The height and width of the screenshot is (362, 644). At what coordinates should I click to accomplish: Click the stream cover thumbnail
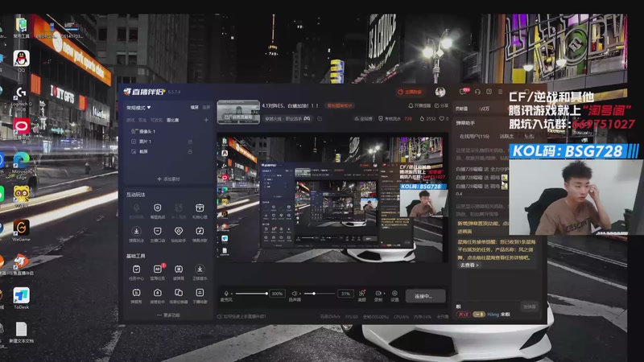click(238, 112)
